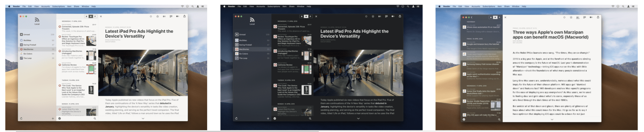Click mark all read checkmark in the dark window

click(275, 118)
